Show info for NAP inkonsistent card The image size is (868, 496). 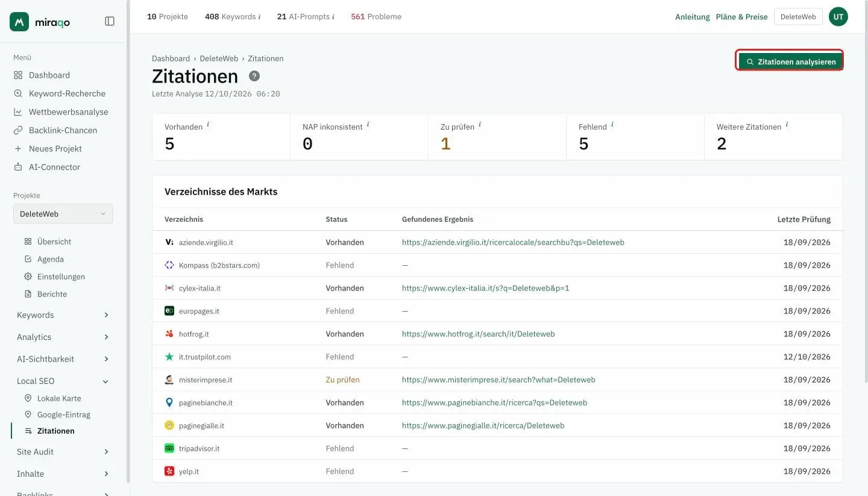click(368, 124)
